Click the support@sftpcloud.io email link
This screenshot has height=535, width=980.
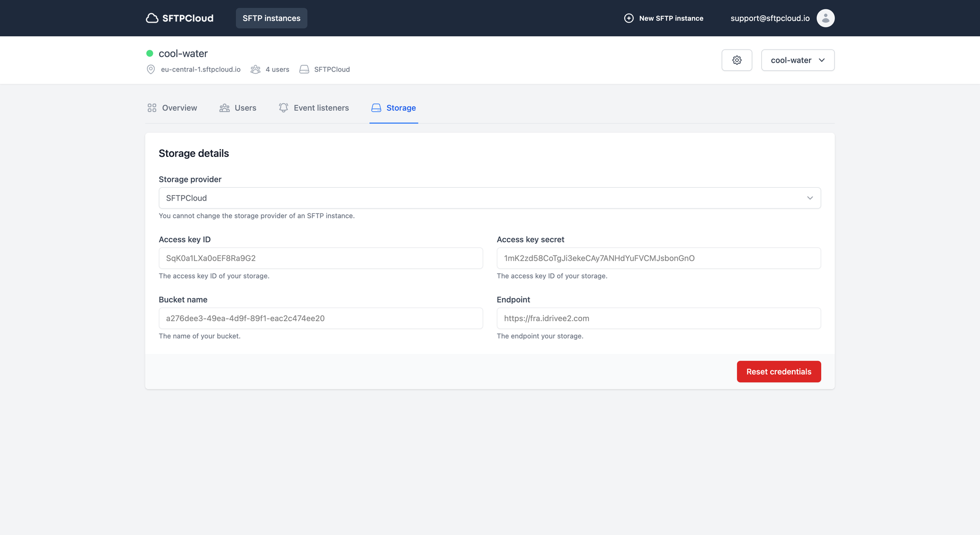click(770, 18)
